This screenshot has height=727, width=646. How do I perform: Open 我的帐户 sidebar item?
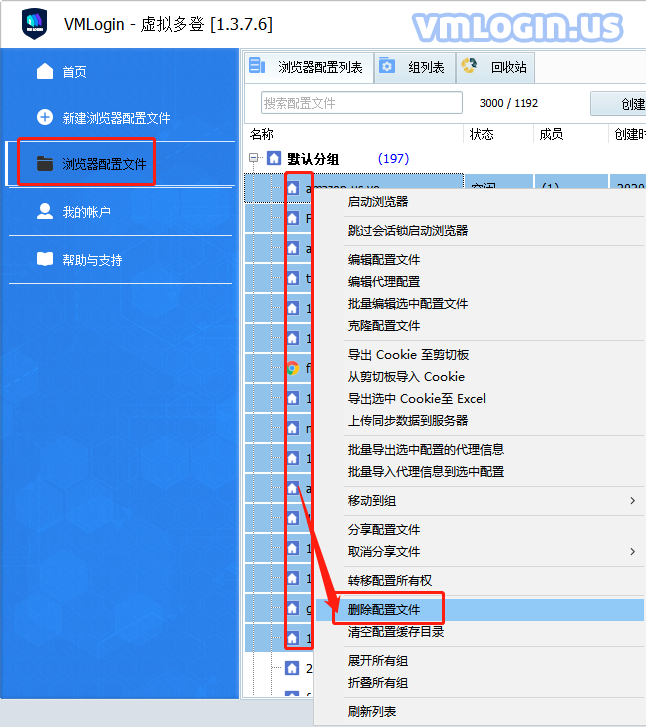tap(87, 212)
